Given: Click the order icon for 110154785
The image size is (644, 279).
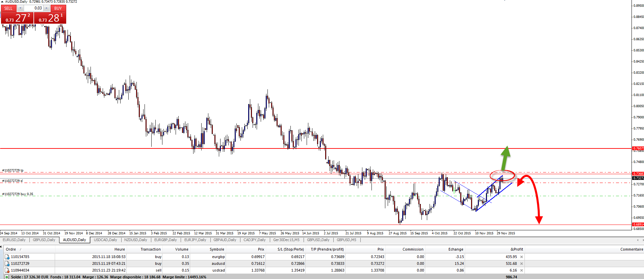Looking at the screenshot, I should [7, 257].
